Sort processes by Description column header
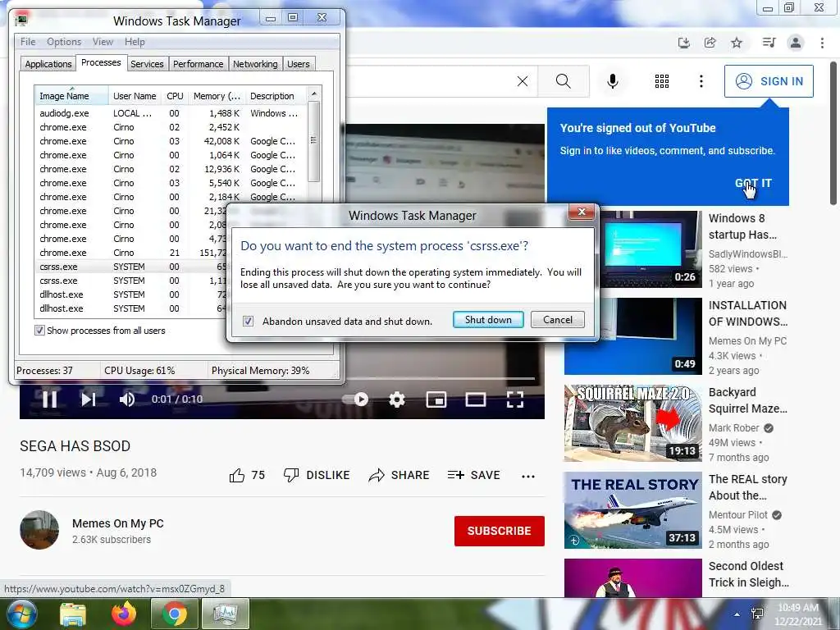 [x=276, y=96]
